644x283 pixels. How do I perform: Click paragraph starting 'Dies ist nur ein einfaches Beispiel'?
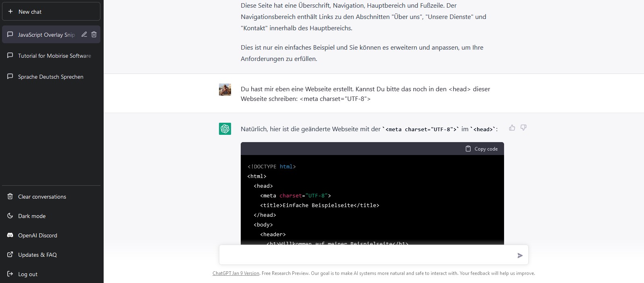[362, 53]
